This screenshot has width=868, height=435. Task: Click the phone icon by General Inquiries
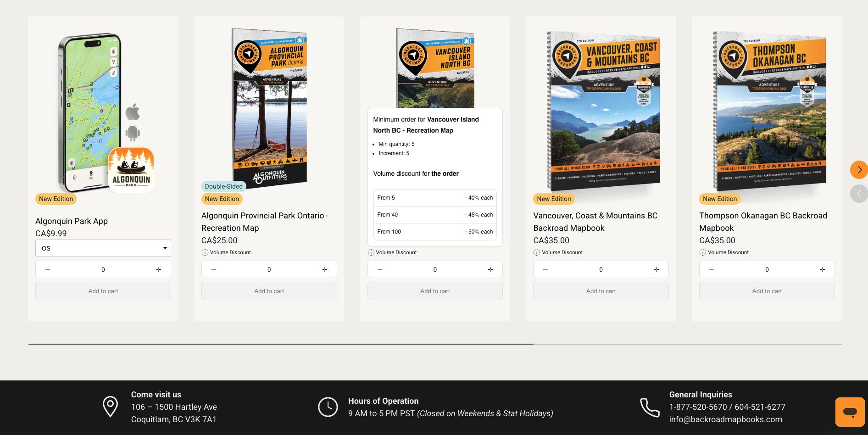click(650, 407)
